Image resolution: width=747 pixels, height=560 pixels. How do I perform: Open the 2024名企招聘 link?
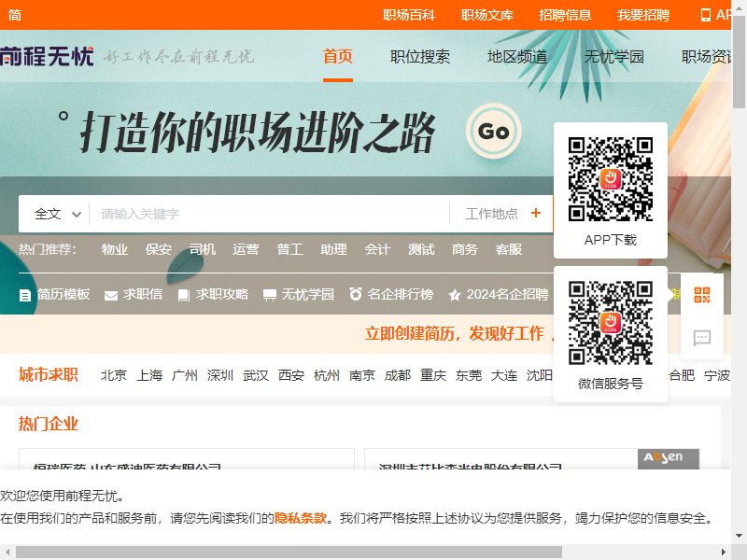[x=507, y=294]
